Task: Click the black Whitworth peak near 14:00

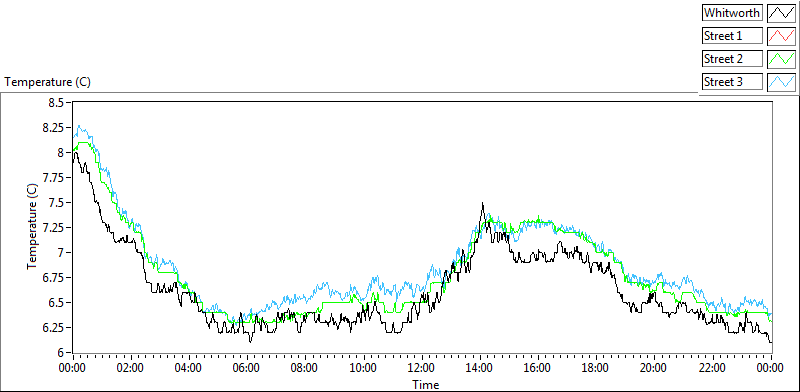Action: point(482,204)
